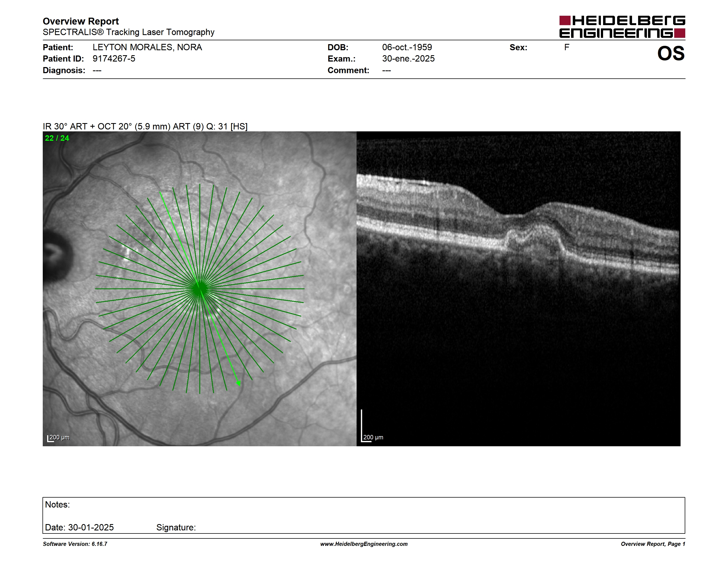Viewport: 728px width, 563px height.
Task: Click the Signature field
Action: [176, 527]
